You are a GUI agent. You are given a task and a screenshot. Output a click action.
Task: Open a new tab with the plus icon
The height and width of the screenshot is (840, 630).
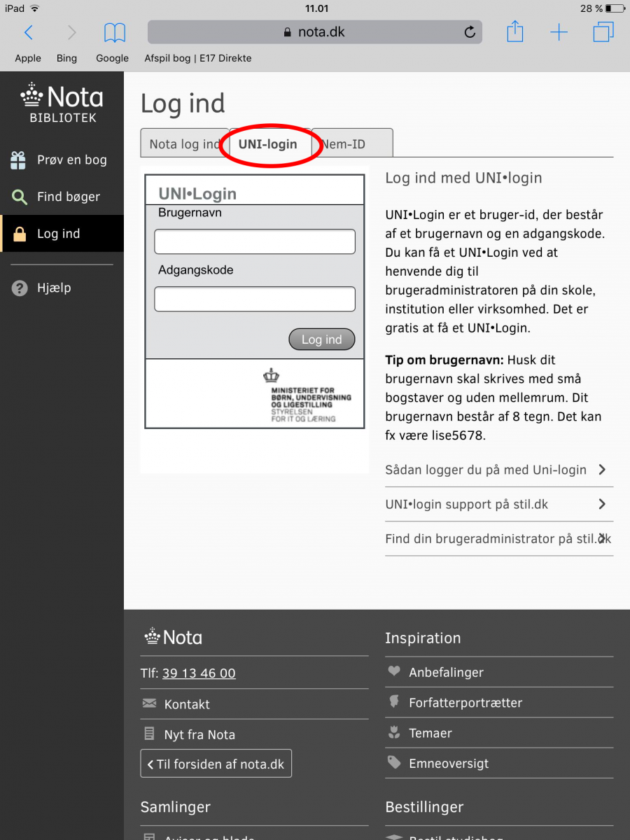click(x=559, y=32)
